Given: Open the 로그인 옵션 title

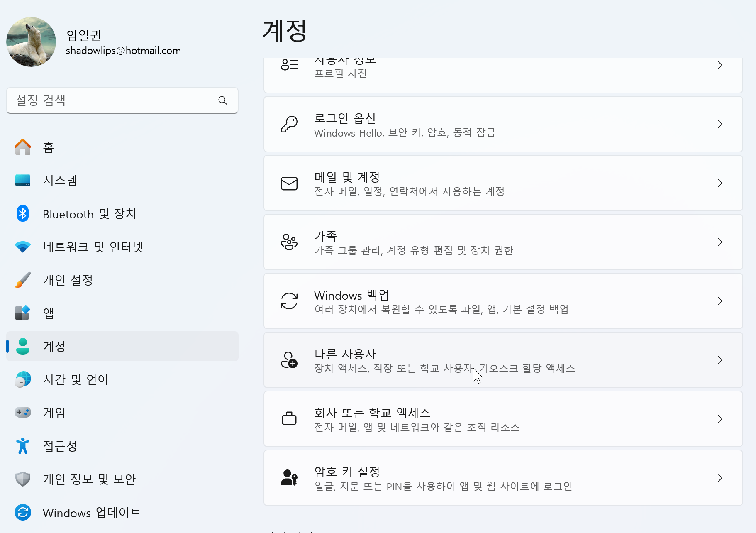Looking at the screenshot, I should (x=345, y=118).
